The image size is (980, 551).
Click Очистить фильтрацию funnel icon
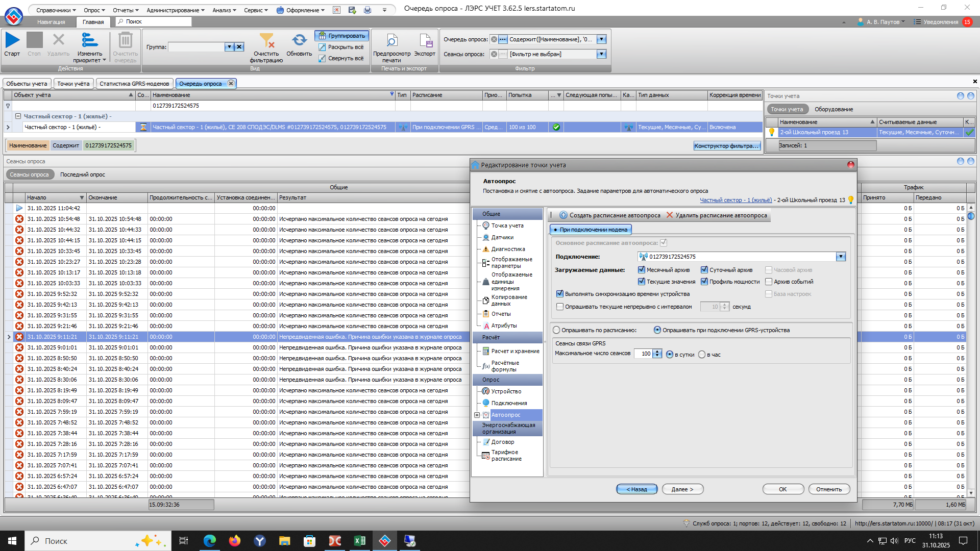pos(266,40)
